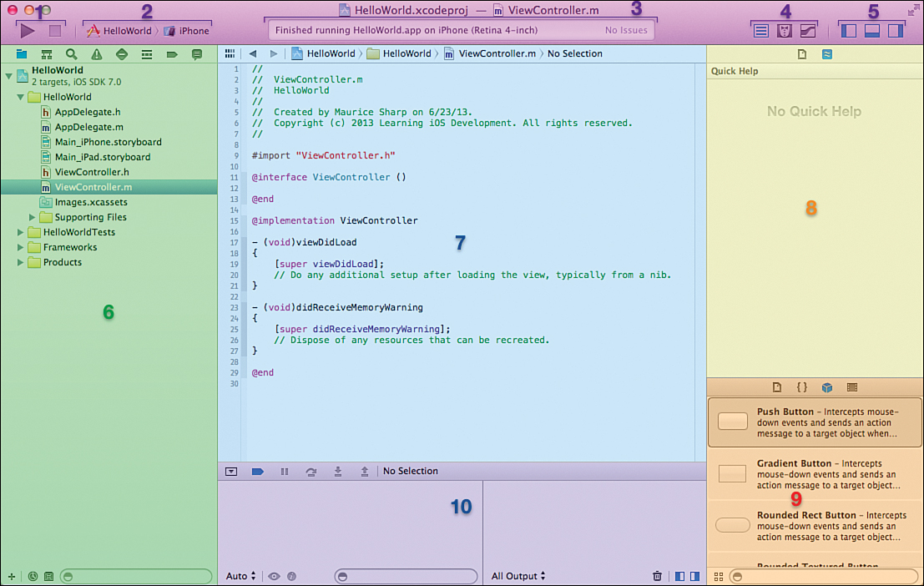This screenshot has height=586, width=924.
Task: Pause program execution in debug bar
Action: (285, 472)
